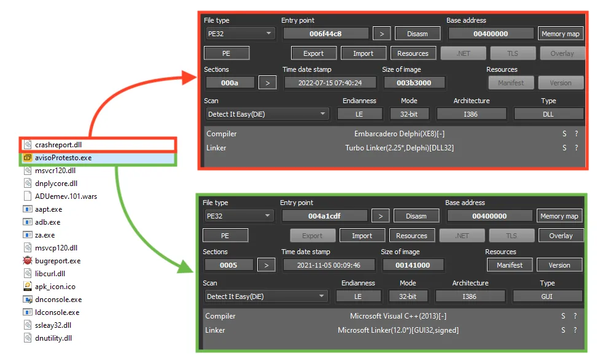Screen dimensions: 597x364
Task: Click Version button in the GUI panel
Action: pyautogui.click(x=560, y=265)
